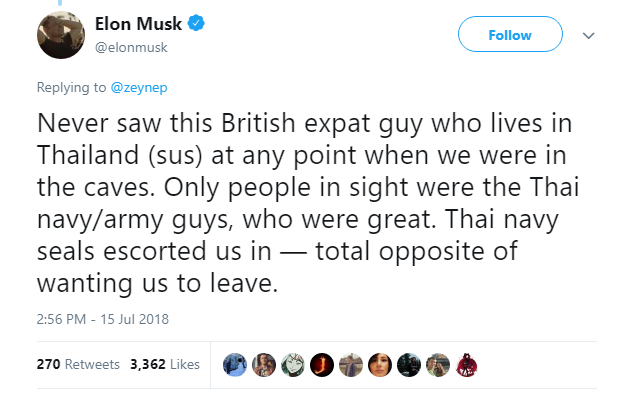Follow the @elonmusk account

point(510,34)
